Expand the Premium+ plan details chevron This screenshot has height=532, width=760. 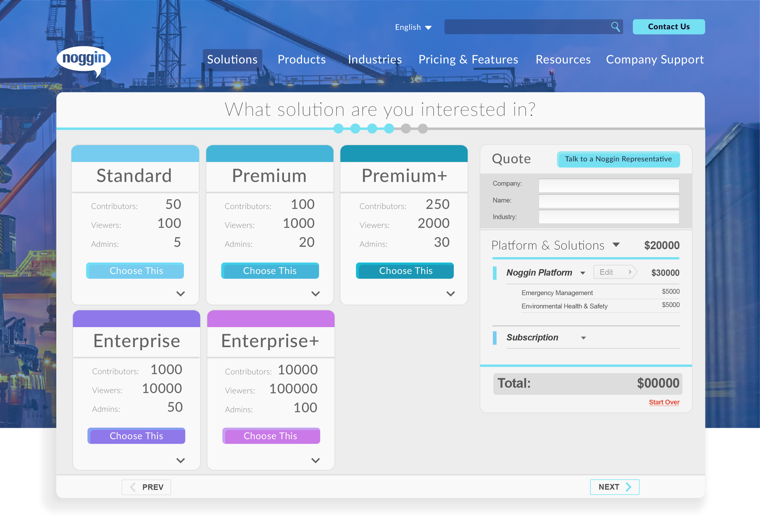pos(450,293)
